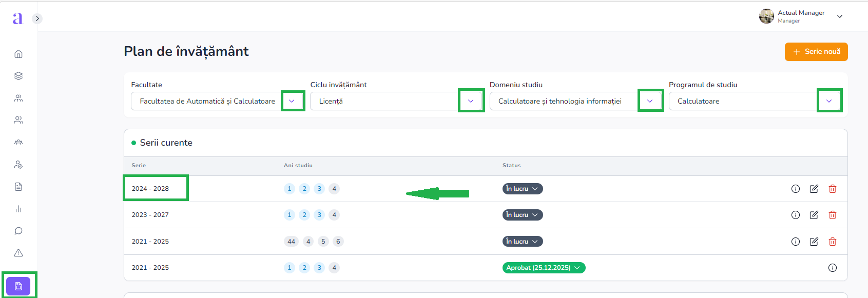This screenshot has width=868, height=298.
Task: Select the 2024 - 2028 series row
Action: [150, 189]
